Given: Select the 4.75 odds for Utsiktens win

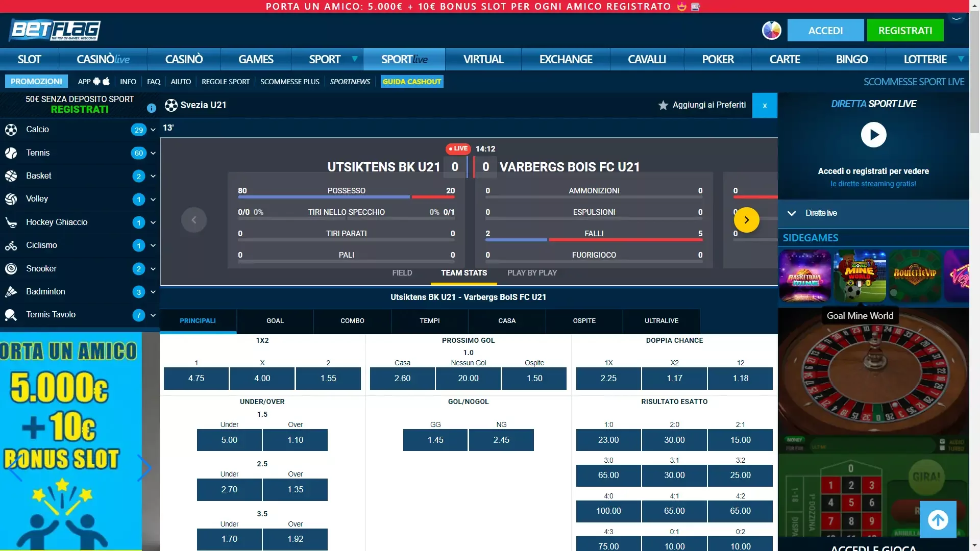Looking at the screenshot, I should (197, 378).
